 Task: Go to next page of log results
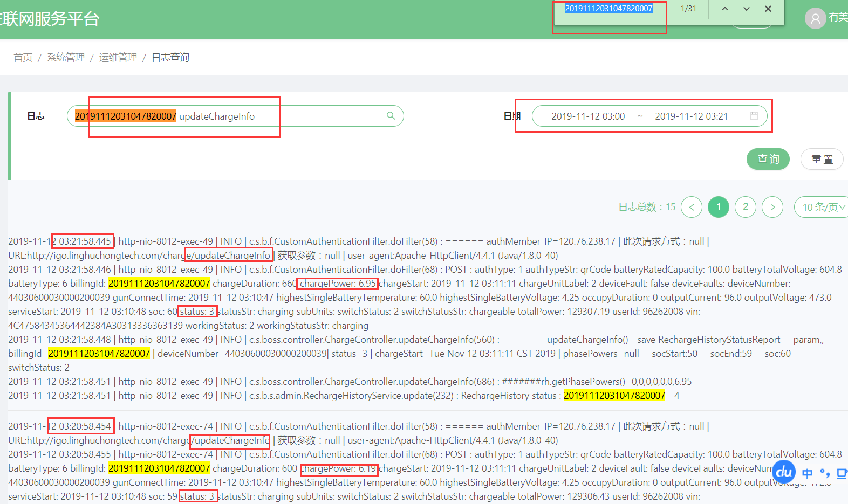point(772,207)
